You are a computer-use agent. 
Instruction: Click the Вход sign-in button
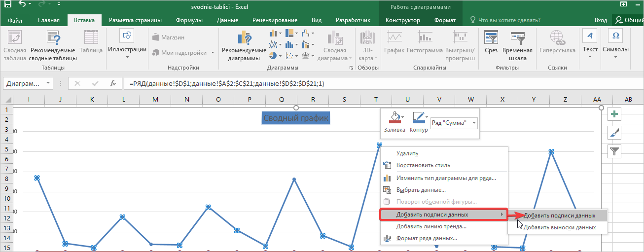[x=600, y=20]
